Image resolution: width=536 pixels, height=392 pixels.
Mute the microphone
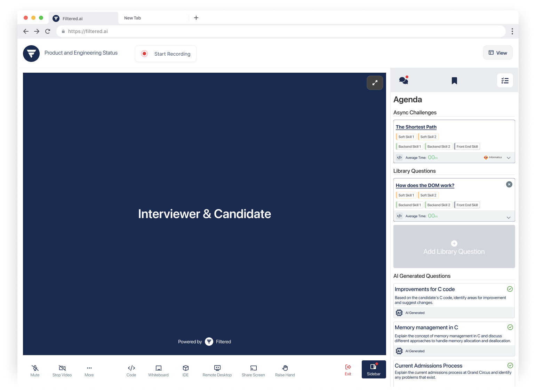tap(35, 370)
